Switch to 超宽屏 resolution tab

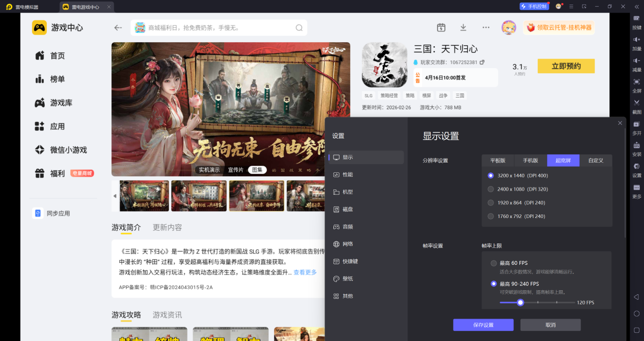563,161
